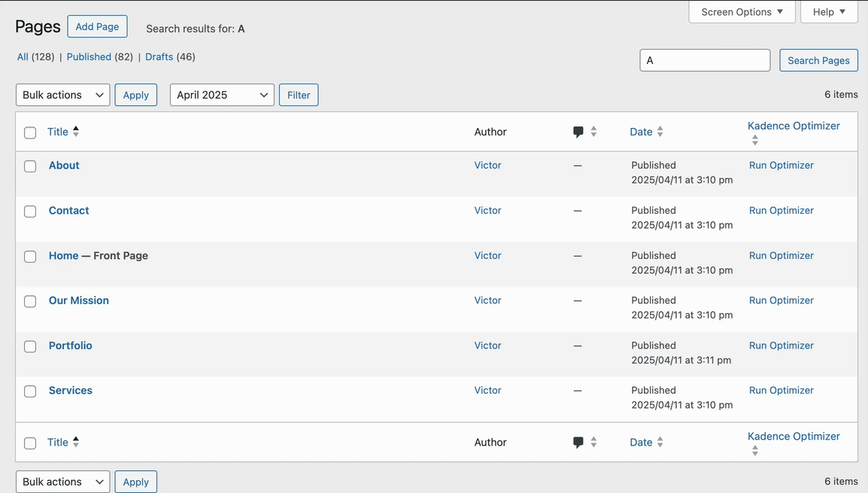The height and width of the screenshot is (493, 868).
Task: Click sort arrows under header Kadence Optimizer
Action: (754, 141)
